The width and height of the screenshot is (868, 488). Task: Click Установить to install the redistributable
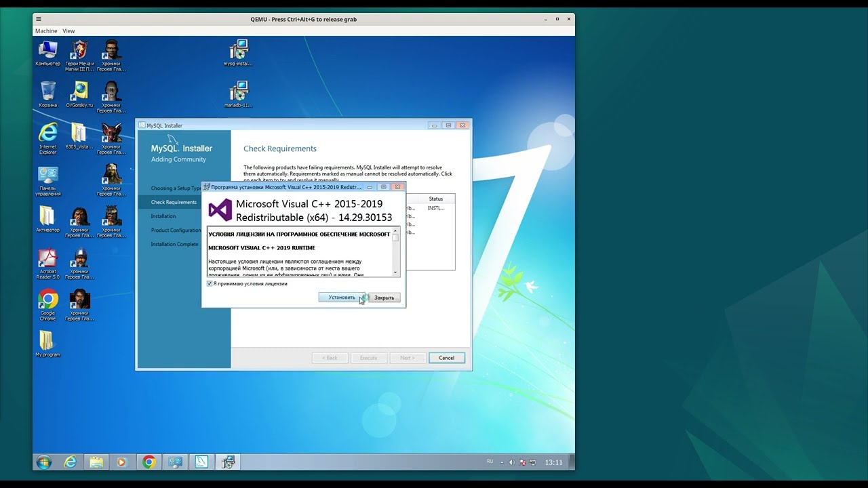[x=342, y=298]
